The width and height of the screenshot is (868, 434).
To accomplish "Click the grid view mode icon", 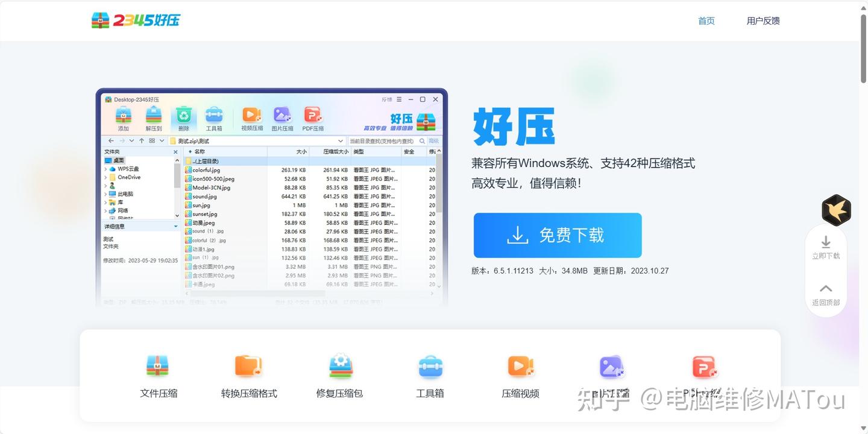I will [153, 140].
